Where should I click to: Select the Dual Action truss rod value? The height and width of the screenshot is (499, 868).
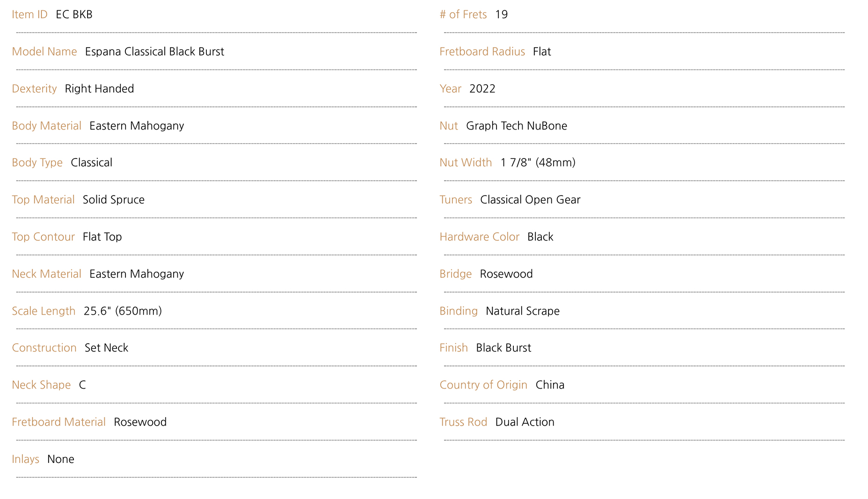point(525,422)
